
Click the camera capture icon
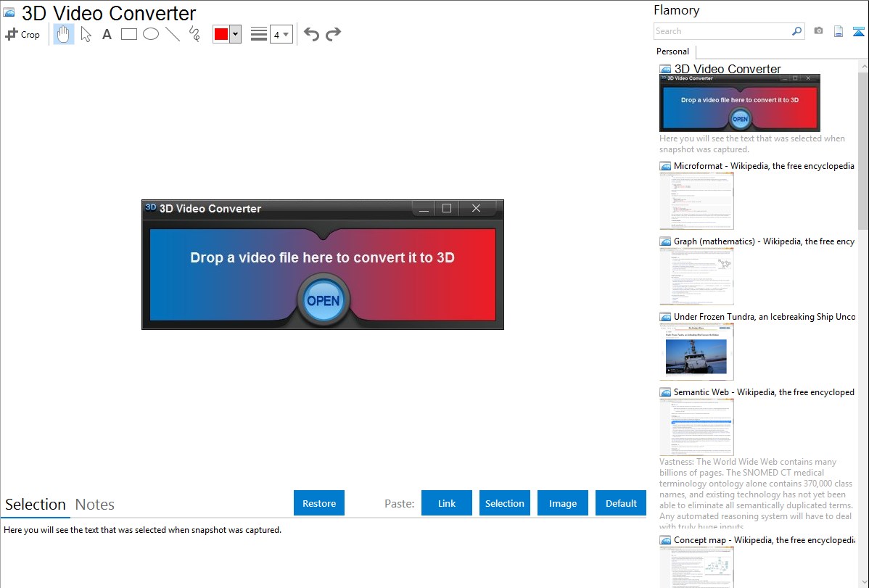(x=818, y=31)
